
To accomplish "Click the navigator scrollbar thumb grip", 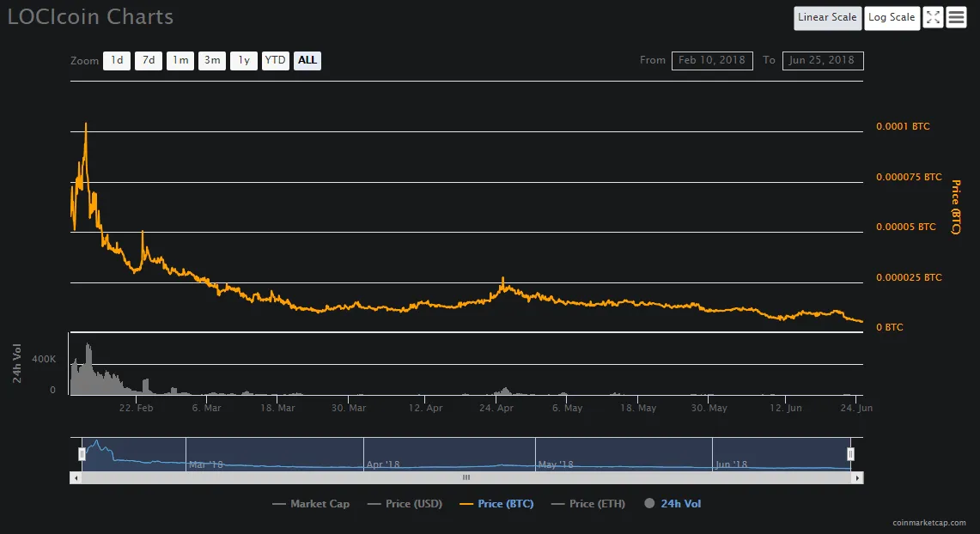I will point(466,478).
